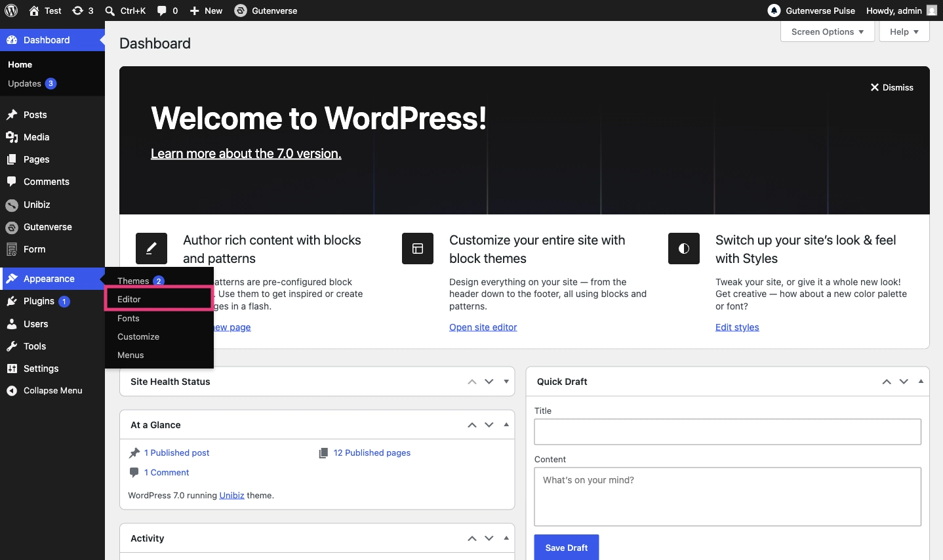Open the Appearance menu
Viewport: 943px width, 560px height.
coord(52,279)
